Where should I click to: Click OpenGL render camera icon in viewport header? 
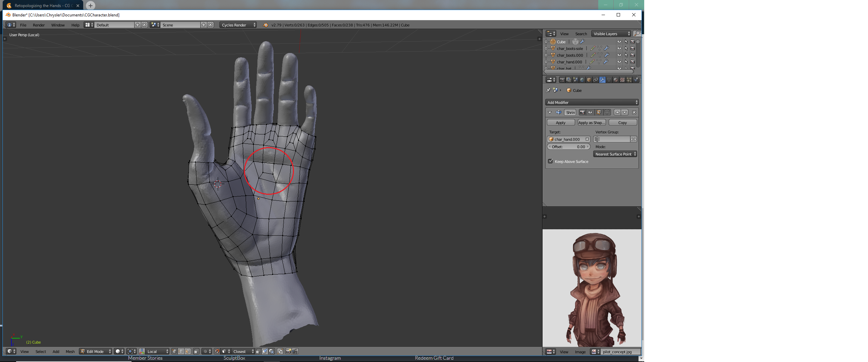click(288, 351)
